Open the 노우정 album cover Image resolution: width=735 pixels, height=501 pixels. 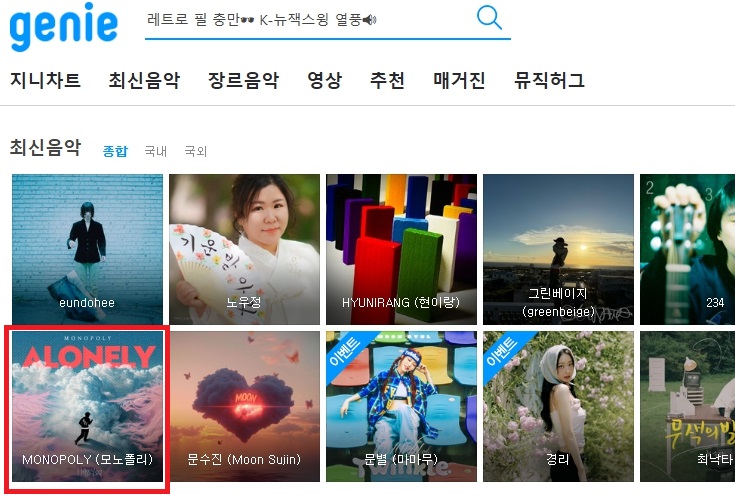pyautogui.click(x=245, y=249)
